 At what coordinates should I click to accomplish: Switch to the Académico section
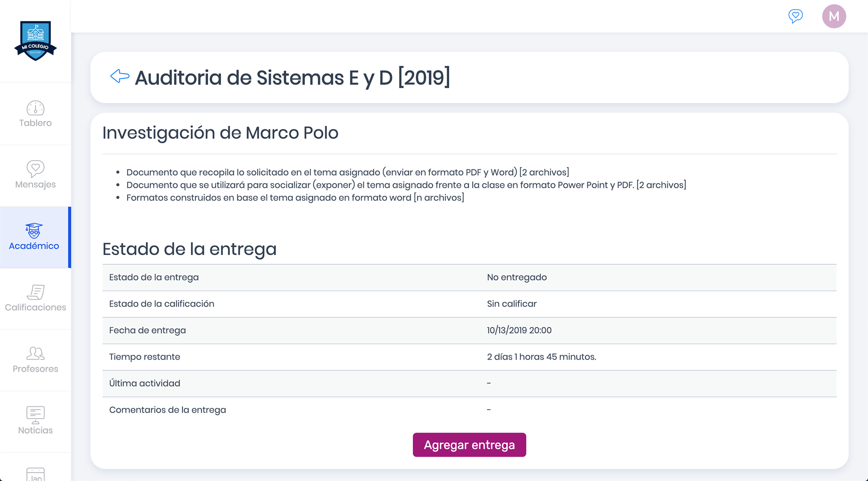[34, 238]
